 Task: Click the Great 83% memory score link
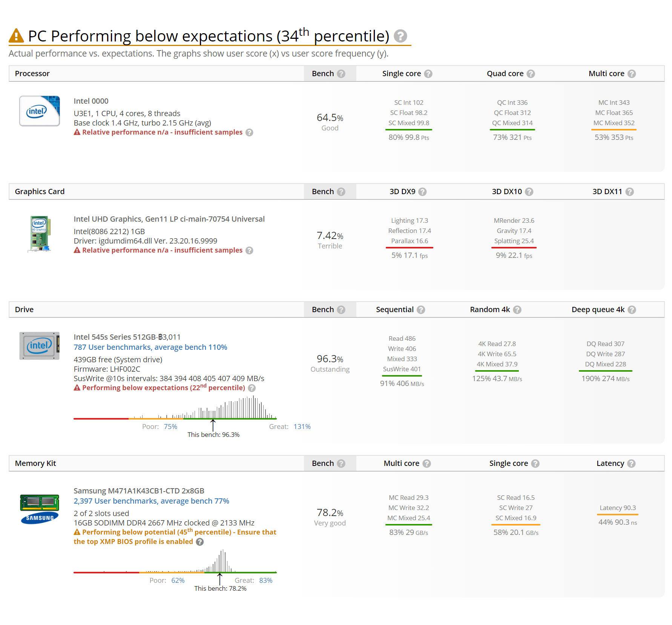click(265, 581)
